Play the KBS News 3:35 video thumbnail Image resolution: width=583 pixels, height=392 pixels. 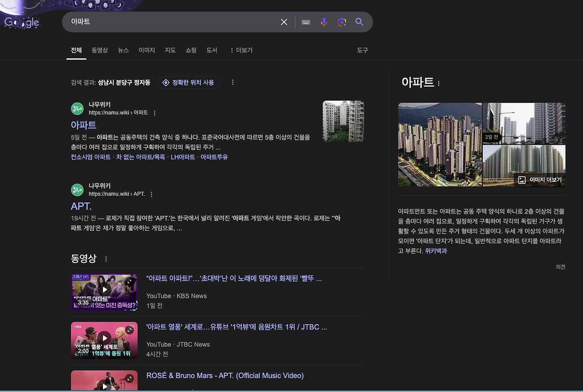pyautogui.click(x=104, y=292)
